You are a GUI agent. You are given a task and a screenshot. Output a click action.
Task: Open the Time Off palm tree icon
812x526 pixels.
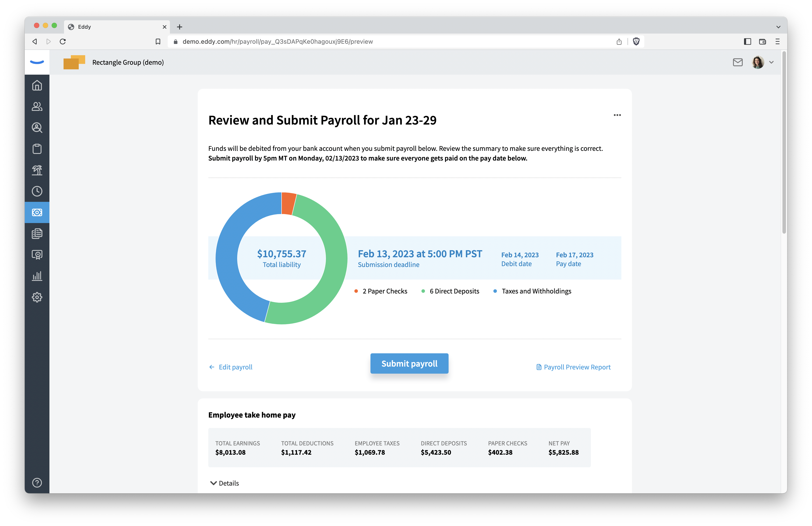[x=37, y=170]
